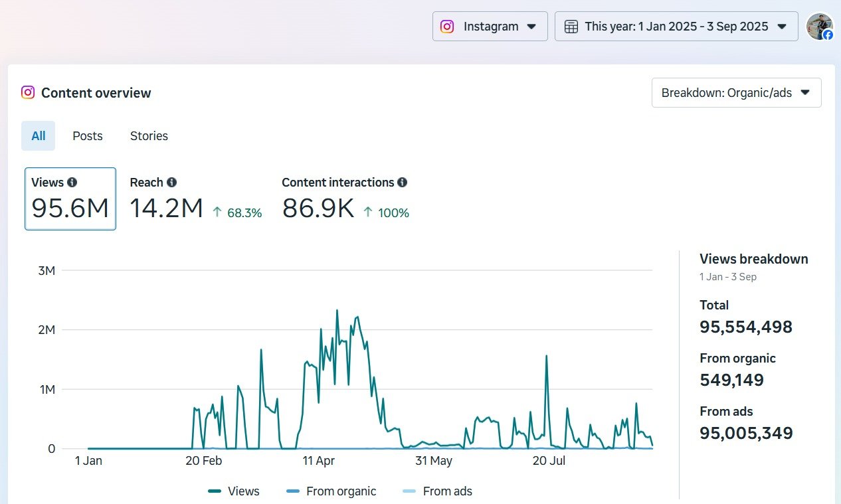Toggle the From organic legend series
The image size is (841, 504).
coord(331,491)
